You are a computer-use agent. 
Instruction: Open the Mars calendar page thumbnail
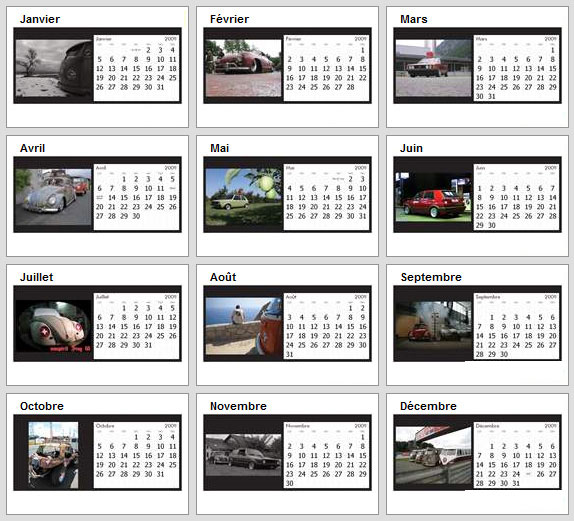pos(477,66)
